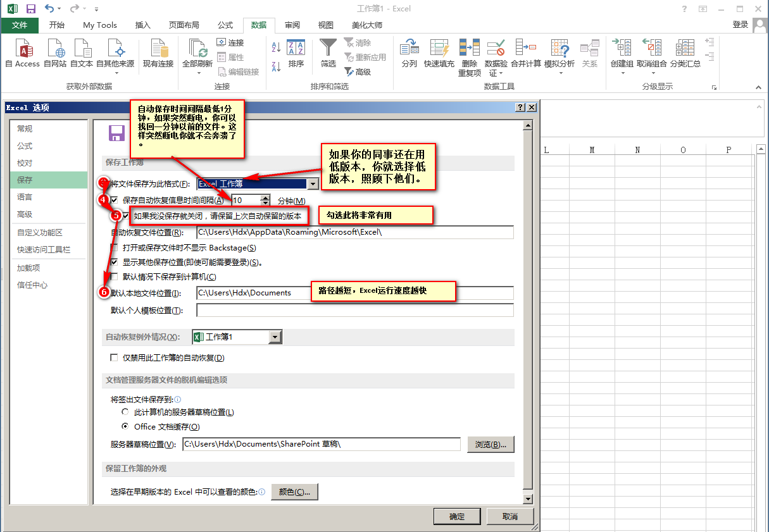
Task: Enable 默认情况下保存到计算机 checkbox
Action: [114, 276]
